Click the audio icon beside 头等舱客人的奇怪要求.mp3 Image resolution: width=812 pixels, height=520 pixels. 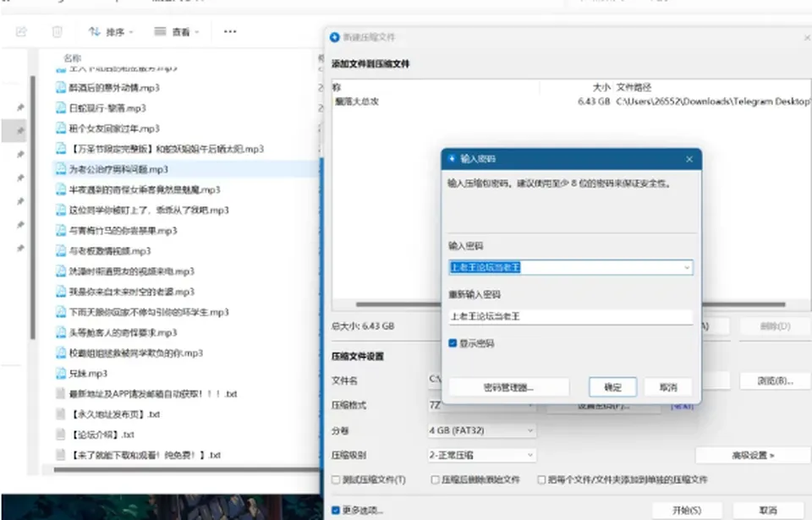61,332
